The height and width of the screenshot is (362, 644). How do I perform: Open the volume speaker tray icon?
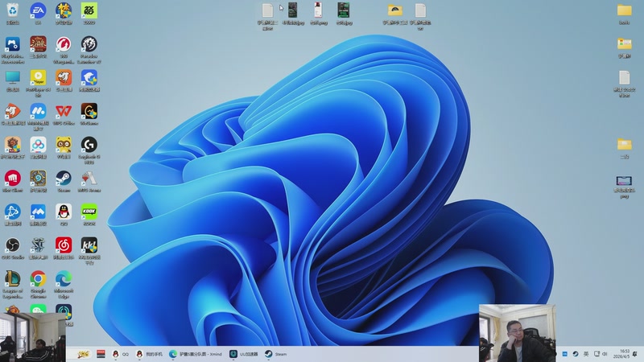605,354
